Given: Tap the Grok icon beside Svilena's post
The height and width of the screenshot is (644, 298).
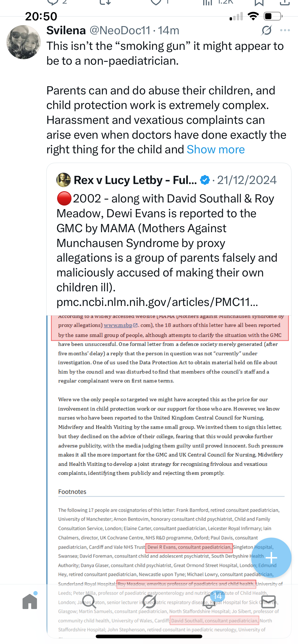Looking at the screenshot, I should (266, 30).
